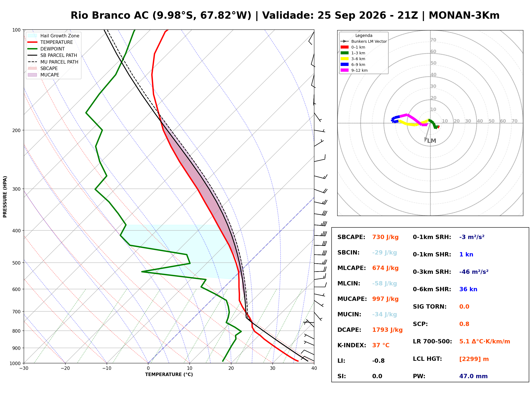This screenshot has width=532, height=393.
Task: Click the green DEWPOINT legend line
Action: (x=32, y=49)
